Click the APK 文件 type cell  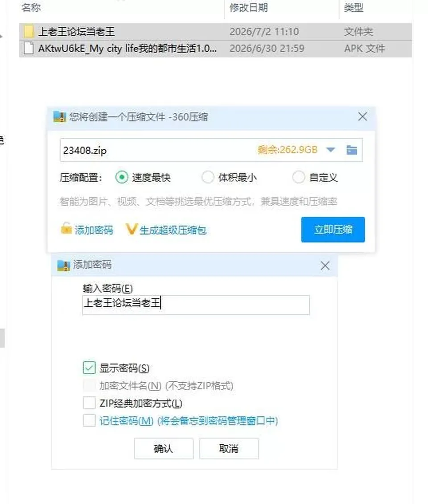(x=364, y=49)
